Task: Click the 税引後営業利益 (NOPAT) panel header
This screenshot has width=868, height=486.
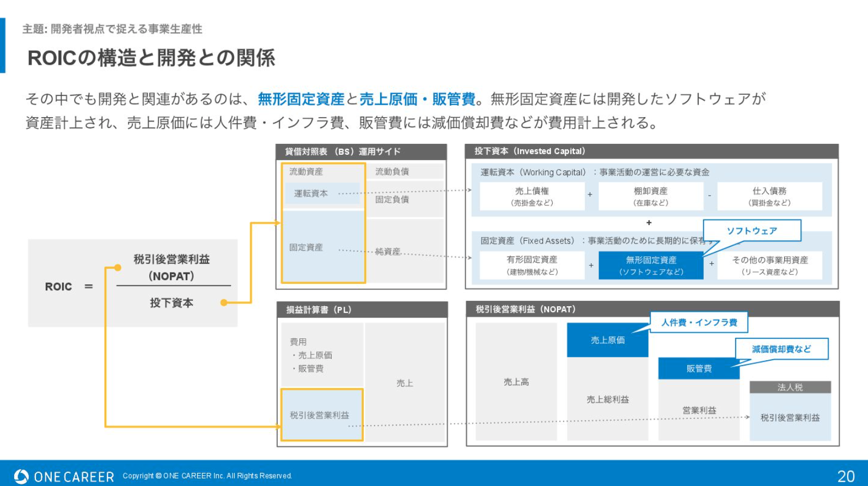Action: click(652, 309)
